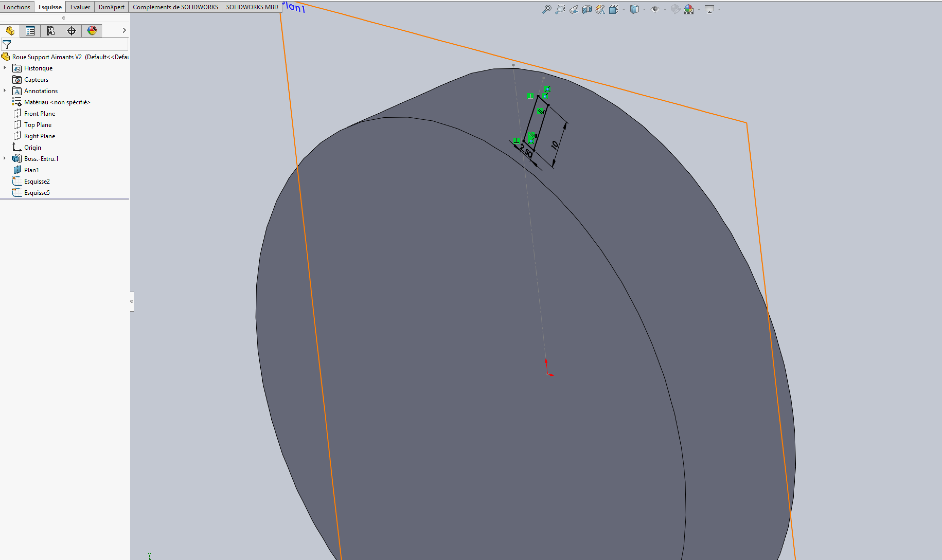The image size is (942, 560).
Task: Click the Zoom to Fit icon
Action: (546, 10)
